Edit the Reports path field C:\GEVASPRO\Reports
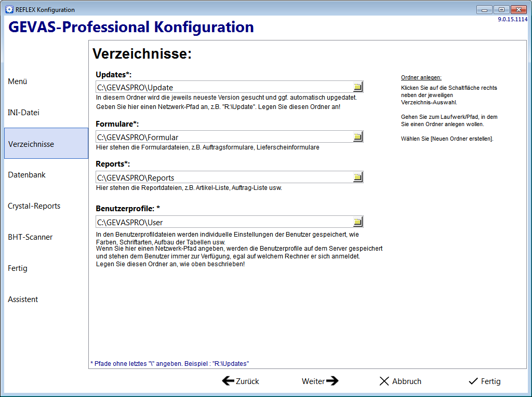 (x=224, y=177)
